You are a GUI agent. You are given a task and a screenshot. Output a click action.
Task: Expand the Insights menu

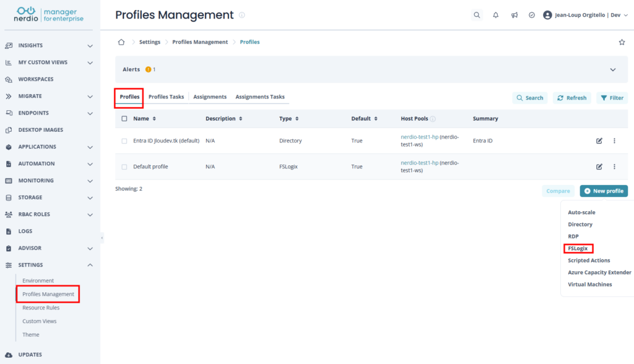[90, 46]
